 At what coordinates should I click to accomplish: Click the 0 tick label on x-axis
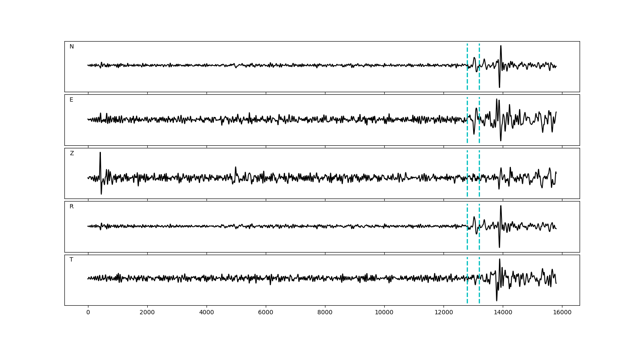point(88,313)
